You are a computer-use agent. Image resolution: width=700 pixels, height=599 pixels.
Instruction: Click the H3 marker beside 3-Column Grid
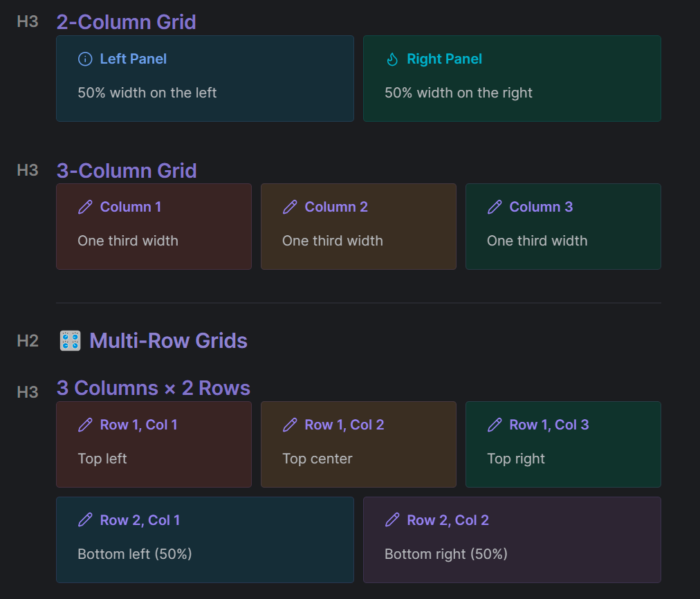point(28,170)
